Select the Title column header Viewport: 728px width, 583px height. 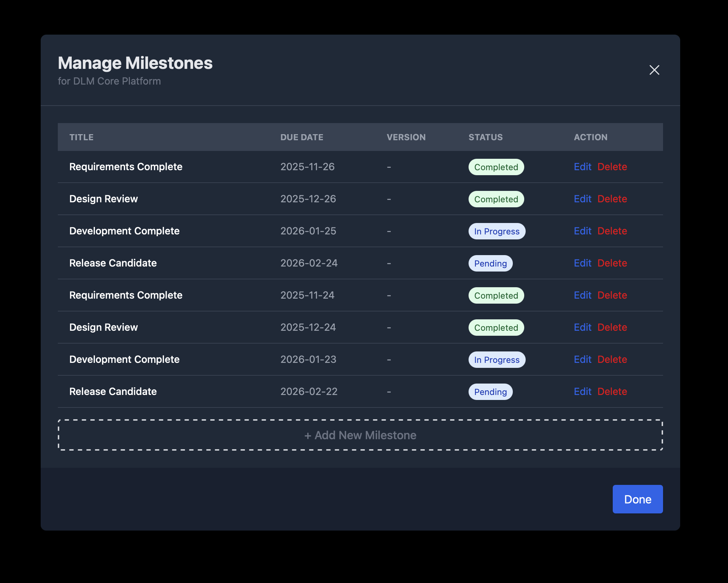coord(81,137)
